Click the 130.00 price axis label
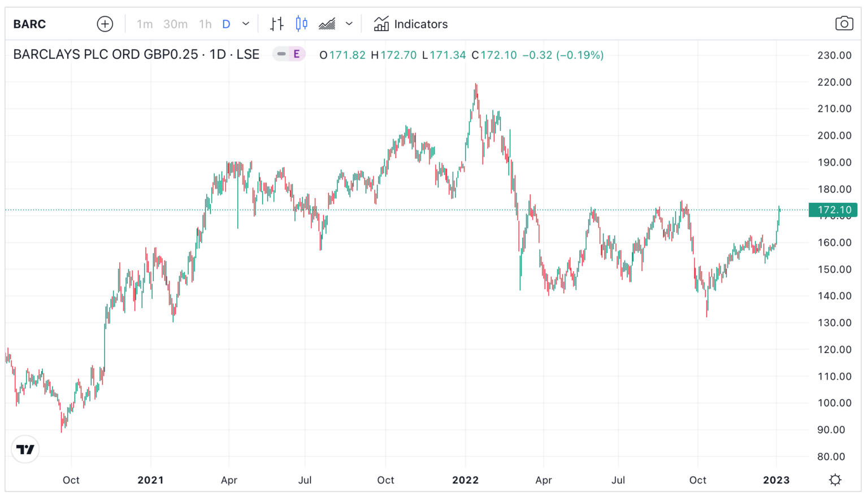The height and width of the screenshot is (497, 868). pyautogui.click(x=835, y=323)
